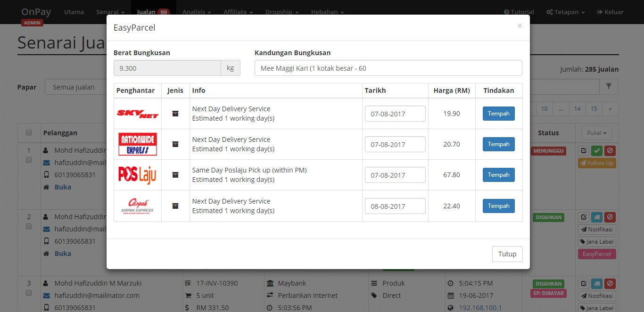This screenshot has height=312, width=644.
Task: Open the Analisis dropdown menu
Action: tap(197, 12)
